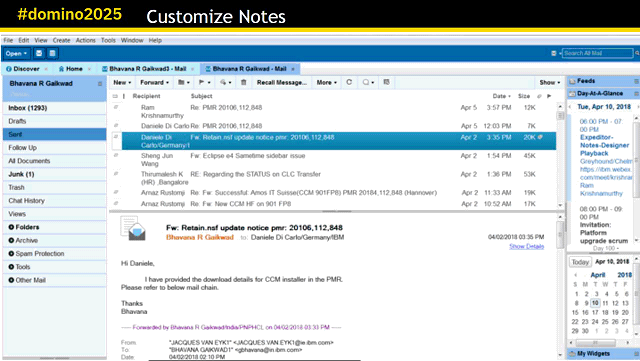
Task: Open the Junk (1) folder
Action: tap(54, 174)
